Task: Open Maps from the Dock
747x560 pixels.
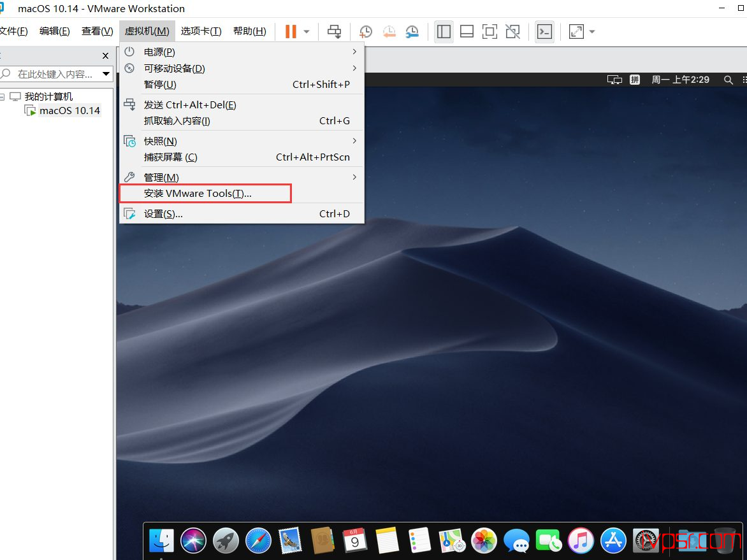Action: click(452, 541)
